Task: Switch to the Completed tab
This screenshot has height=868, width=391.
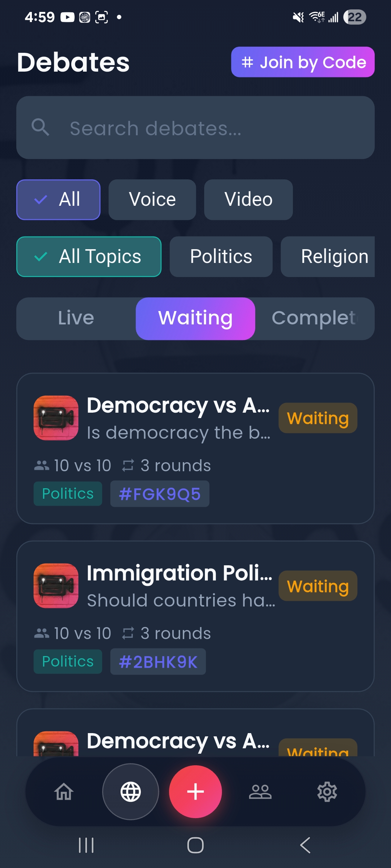Action: click(x=315, y=319)
